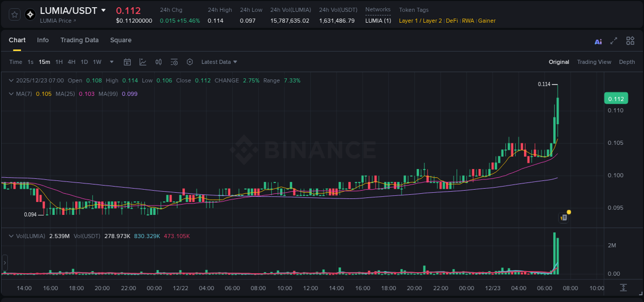Collapse the MA indicator legend row
This screenshot has width=644, height=302.
pyautogui.click(x=11, y=94)
